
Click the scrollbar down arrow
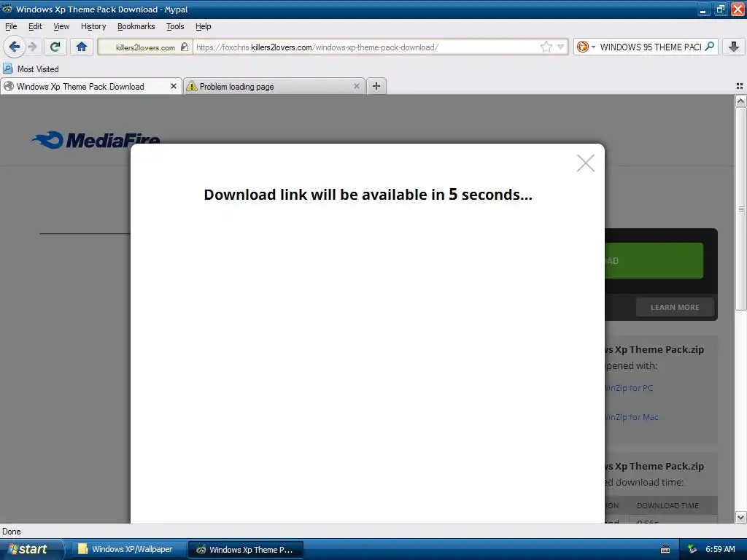(740, 517)
